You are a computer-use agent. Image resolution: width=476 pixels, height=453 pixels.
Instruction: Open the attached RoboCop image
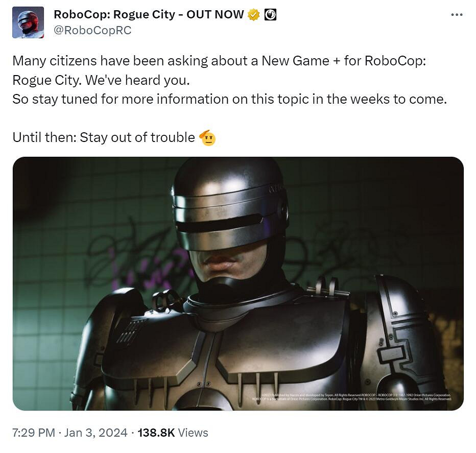(x=238, y=283)
